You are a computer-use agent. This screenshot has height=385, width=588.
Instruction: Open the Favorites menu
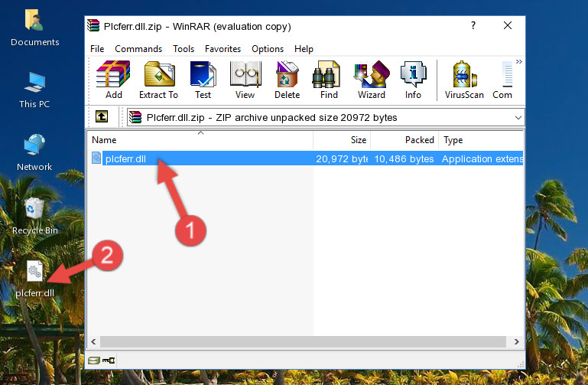point(223,49)
